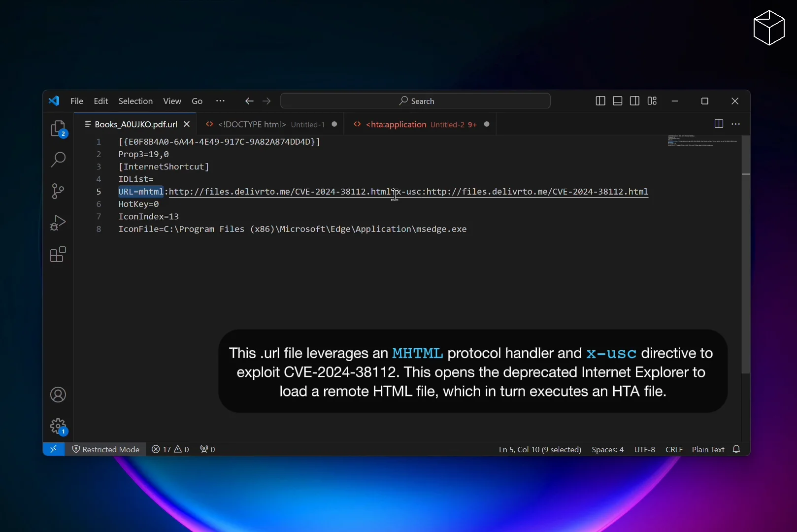This screenshot has width=797, height=532.
Task: Change line endings via CRLF indicator
Action: 674,449
